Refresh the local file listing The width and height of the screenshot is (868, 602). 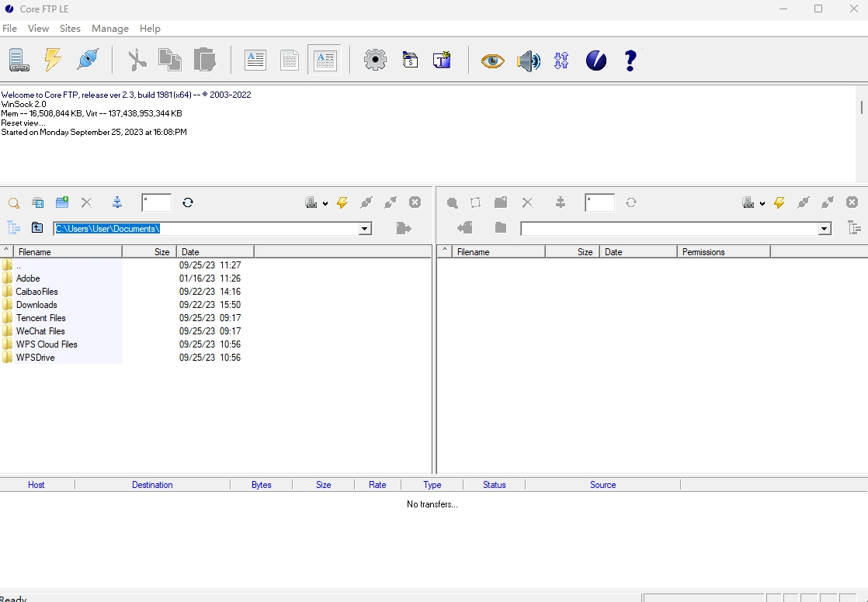click(188, 202)
